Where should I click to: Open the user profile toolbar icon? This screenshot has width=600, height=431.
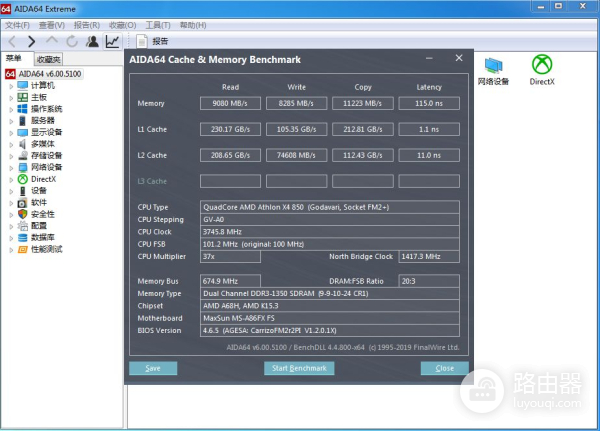92,41
